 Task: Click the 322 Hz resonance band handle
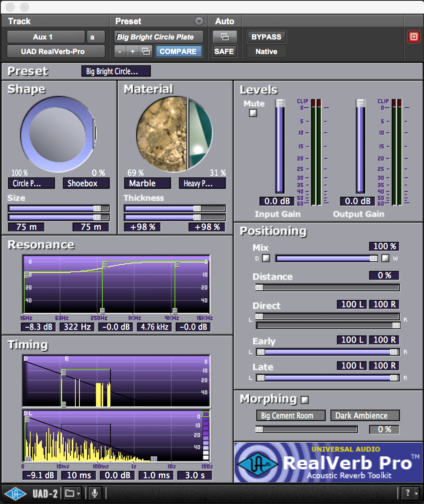coord(102,311)
